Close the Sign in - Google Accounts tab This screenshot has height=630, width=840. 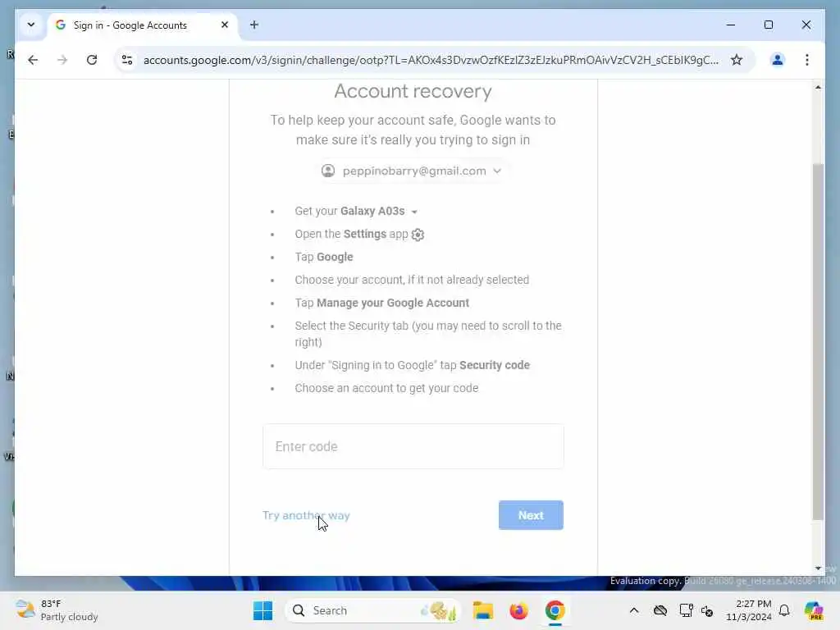pos(225,25)
